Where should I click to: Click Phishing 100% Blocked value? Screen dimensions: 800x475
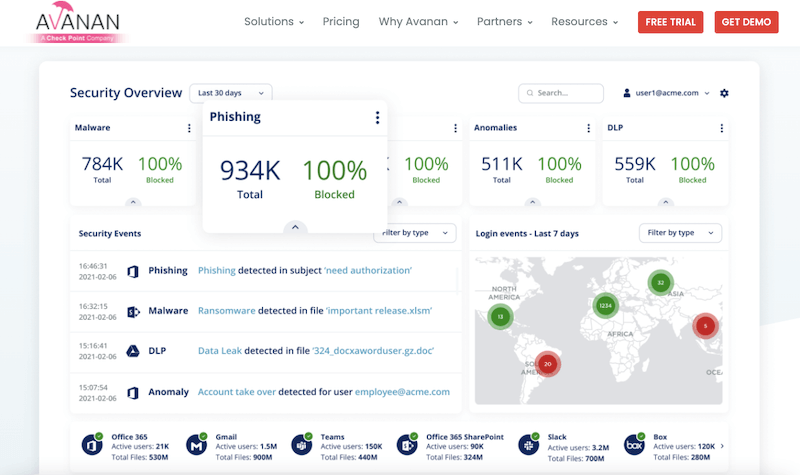click(x=335, y=171)
